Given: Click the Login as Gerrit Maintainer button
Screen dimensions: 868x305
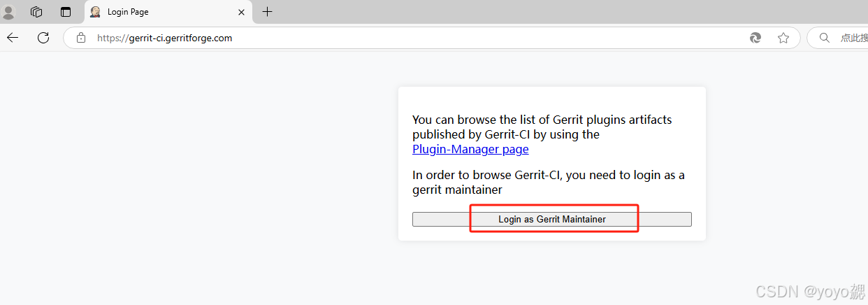Looking at the screenshot, I should [552, 219].
